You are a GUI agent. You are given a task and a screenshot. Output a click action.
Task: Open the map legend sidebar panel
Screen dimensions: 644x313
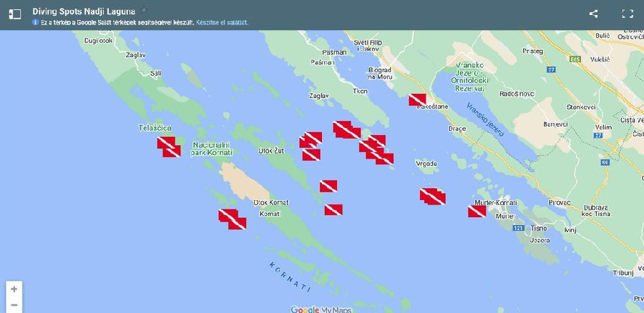[14, 14]
